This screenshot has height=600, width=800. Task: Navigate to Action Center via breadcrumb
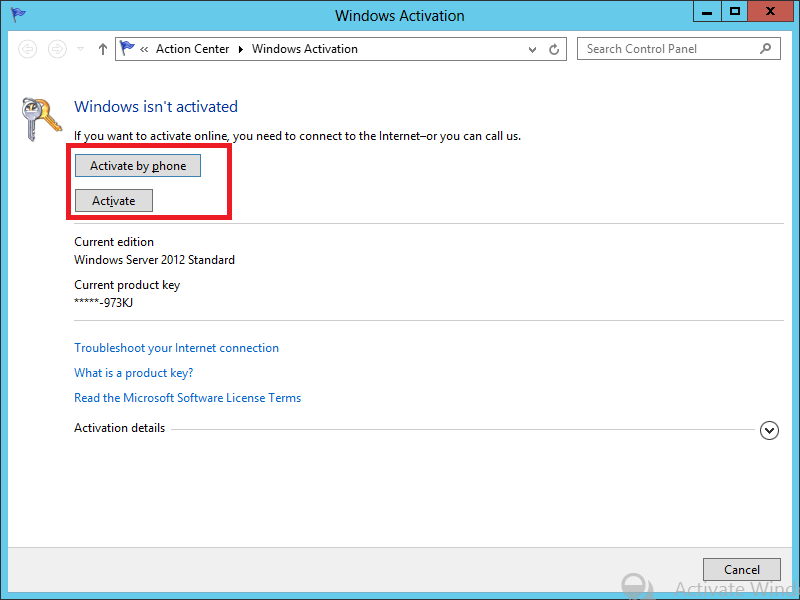[x=192, y=48]
